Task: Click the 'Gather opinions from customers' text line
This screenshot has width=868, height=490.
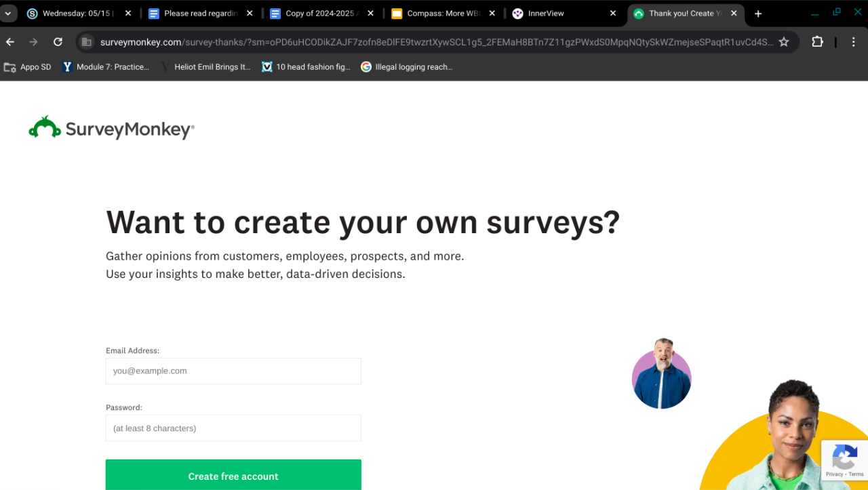Action: (x=285, y=256)
